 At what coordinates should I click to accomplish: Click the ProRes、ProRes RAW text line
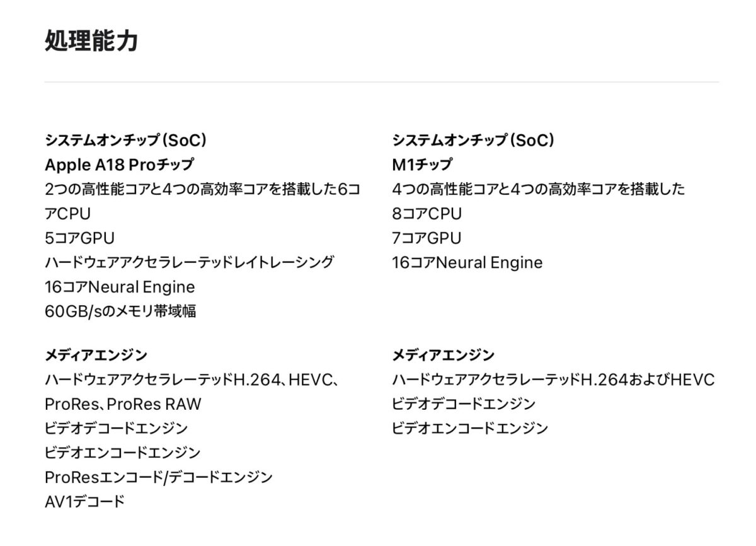[123, 404]
